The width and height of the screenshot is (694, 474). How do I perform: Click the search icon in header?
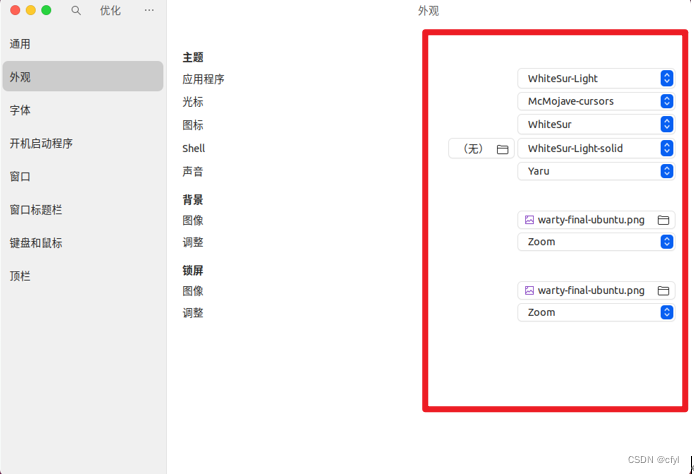pyautogui.click(x=76, y=10)
